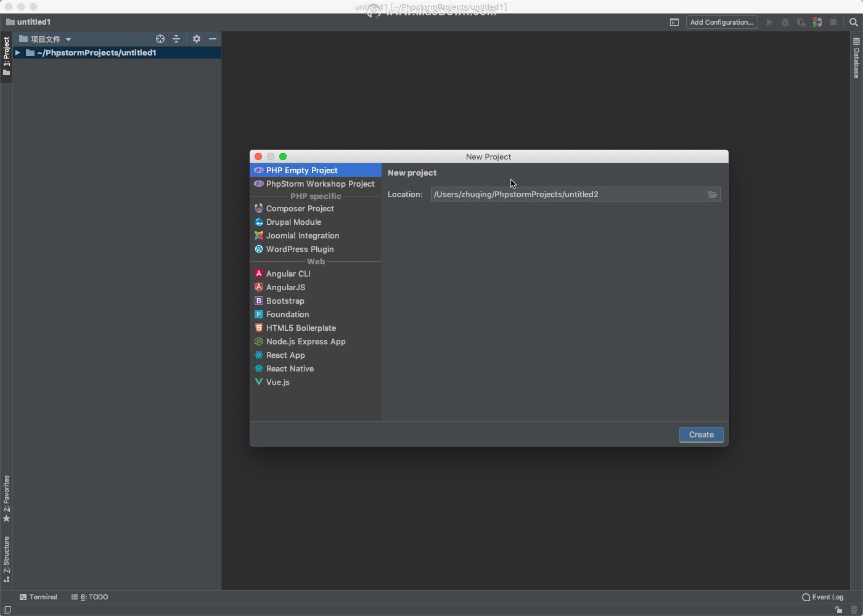
Task: Open the 2: Favorites side tab
Action: tap(6, 498)
